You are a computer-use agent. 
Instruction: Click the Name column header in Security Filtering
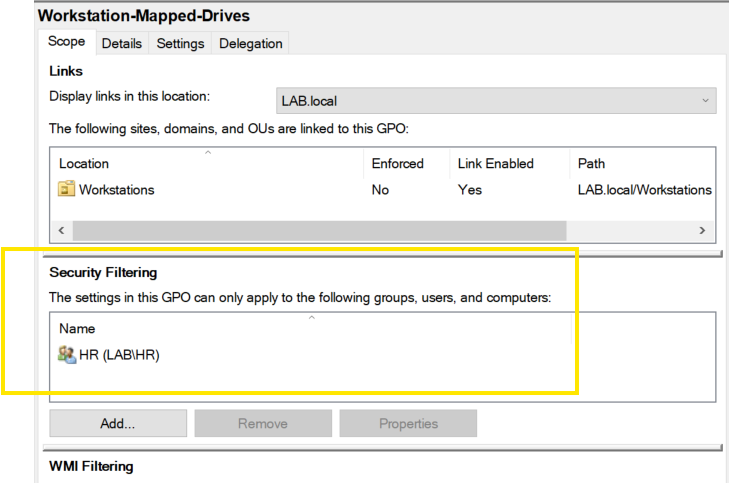click(x=311, y=329)
